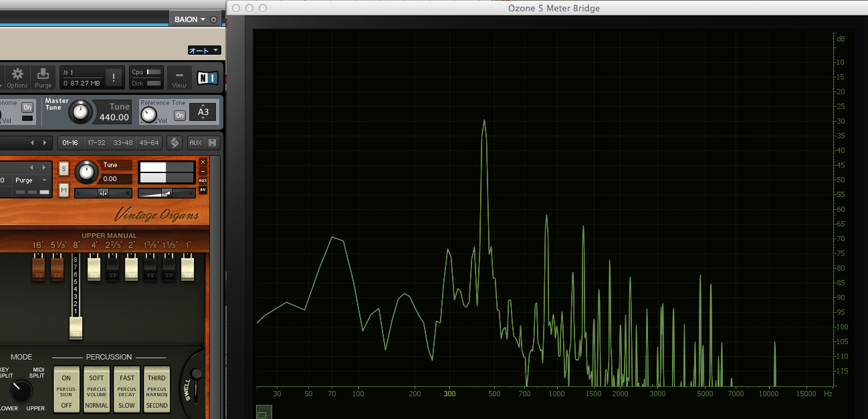Solo the Vintage Organs instrument

pyautogui.click(x=64, y=168)
